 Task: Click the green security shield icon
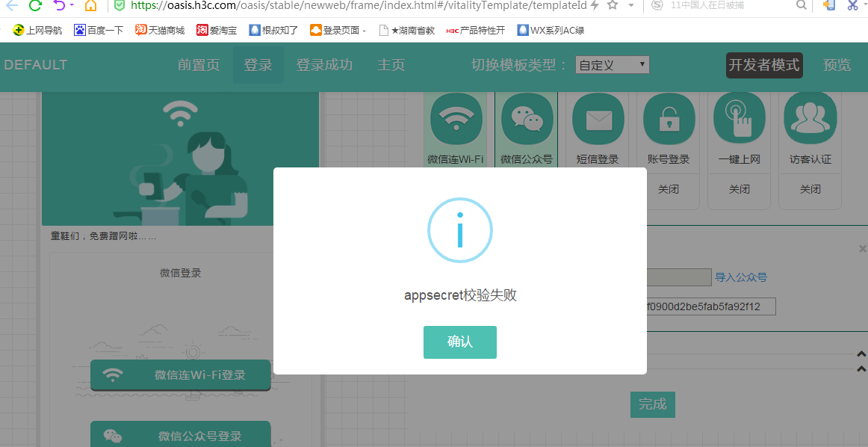(119, 5)
